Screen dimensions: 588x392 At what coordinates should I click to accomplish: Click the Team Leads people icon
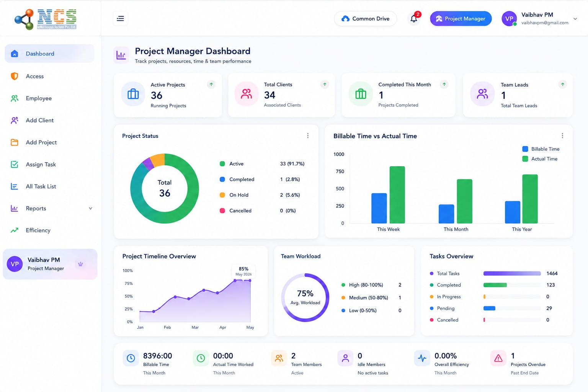coord(482,94)
